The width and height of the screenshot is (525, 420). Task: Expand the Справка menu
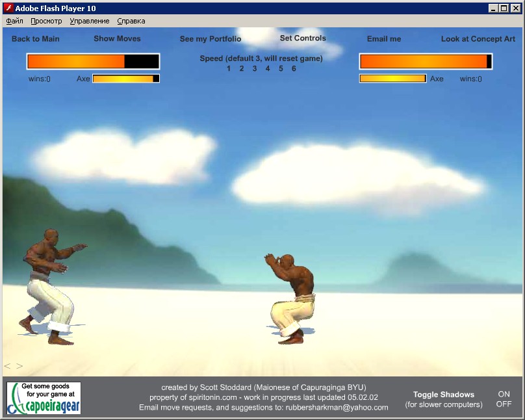(131, 21)
